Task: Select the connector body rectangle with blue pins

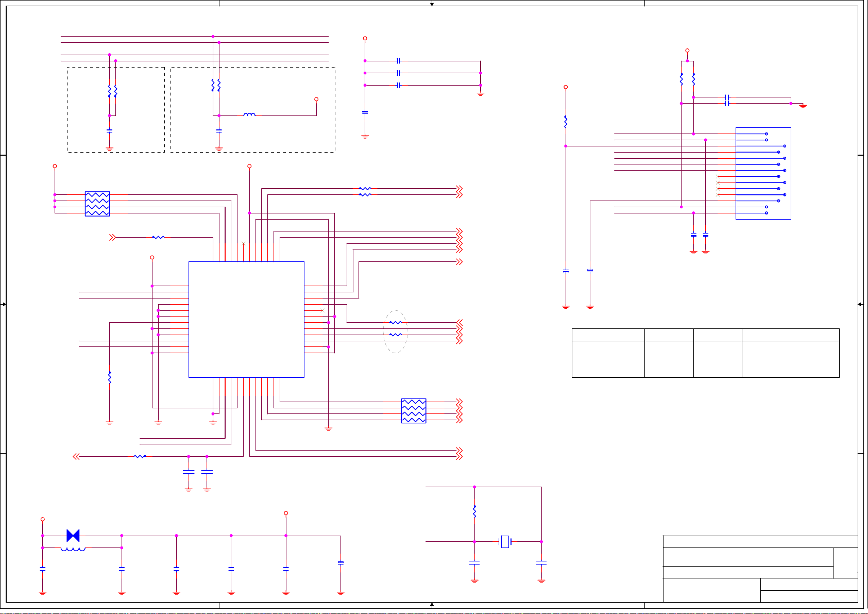Action: (x=763, y=173)
